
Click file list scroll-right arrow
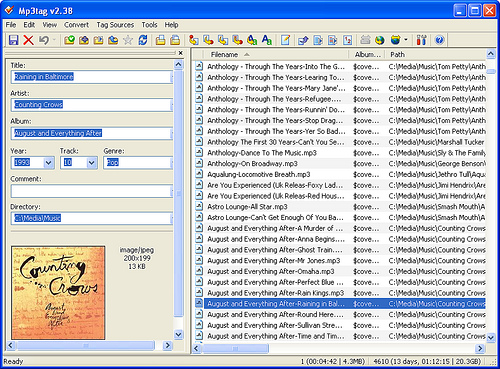tap(480, 349)
